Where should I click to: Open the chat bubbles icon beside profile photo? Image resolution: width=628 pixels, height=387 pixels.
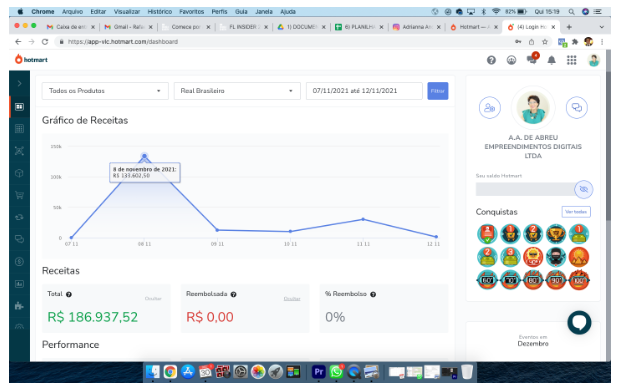pos(577,107)
